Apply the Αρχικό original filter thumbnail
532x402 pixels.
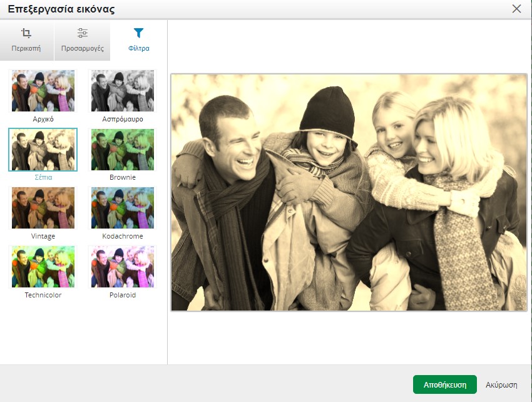43,91
